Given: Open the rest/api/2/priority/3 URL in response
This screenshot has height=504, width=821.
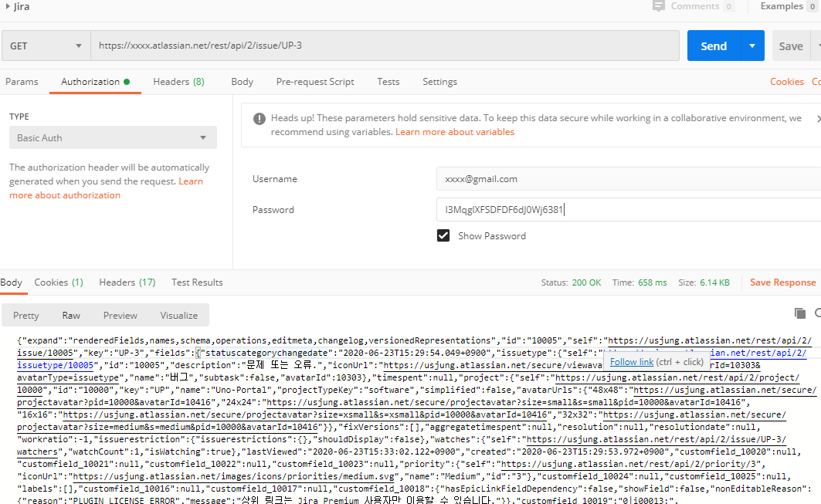Looking at the screenshot, I should coord(629,464).
